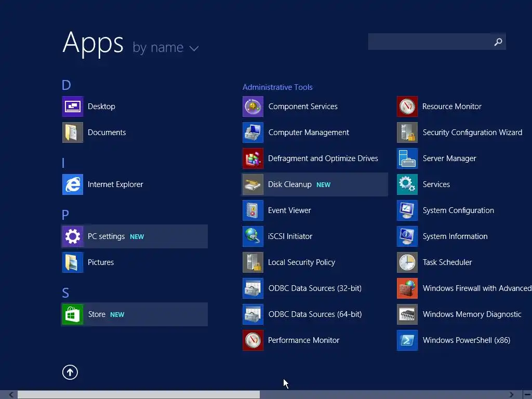Viewport: 532px width, 399px height.
Task: Jump to letter D group header
Action: [66, 85]
